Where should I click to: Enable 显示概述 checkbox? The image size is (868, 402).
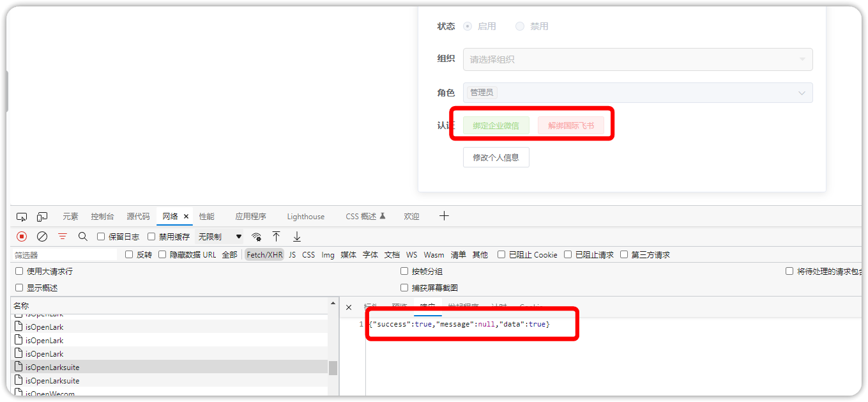pyautogui.click(x=19, y=288)
